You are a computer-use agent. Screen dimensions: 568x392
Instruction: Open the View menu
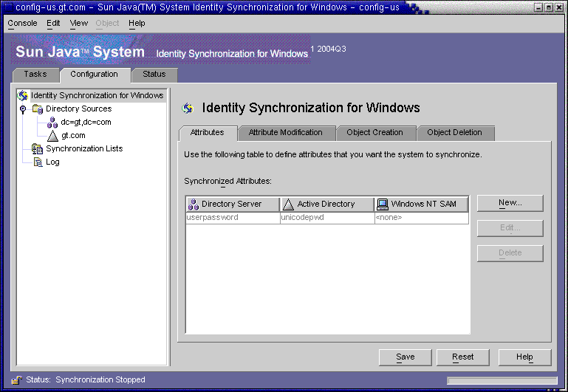78,23
